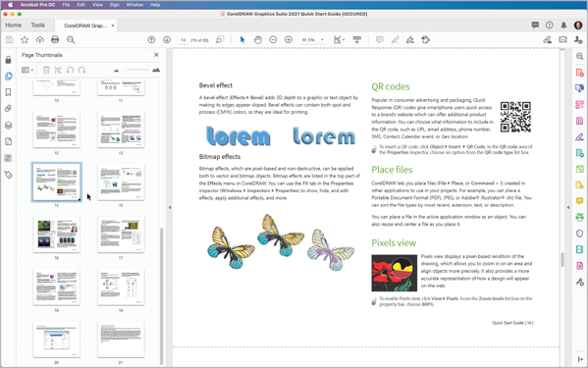
Task: Zoom out with the minus icon
Action: click(273, 39)
